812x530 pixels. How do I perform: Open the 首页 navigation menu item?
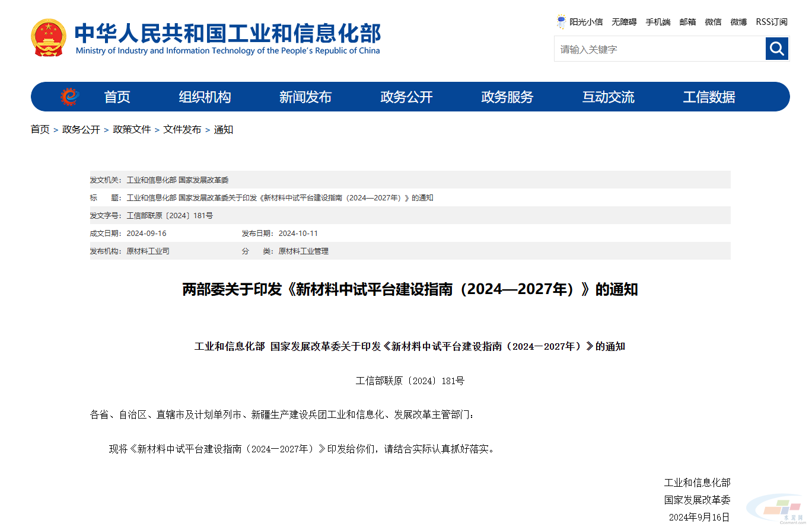[117, 97]
